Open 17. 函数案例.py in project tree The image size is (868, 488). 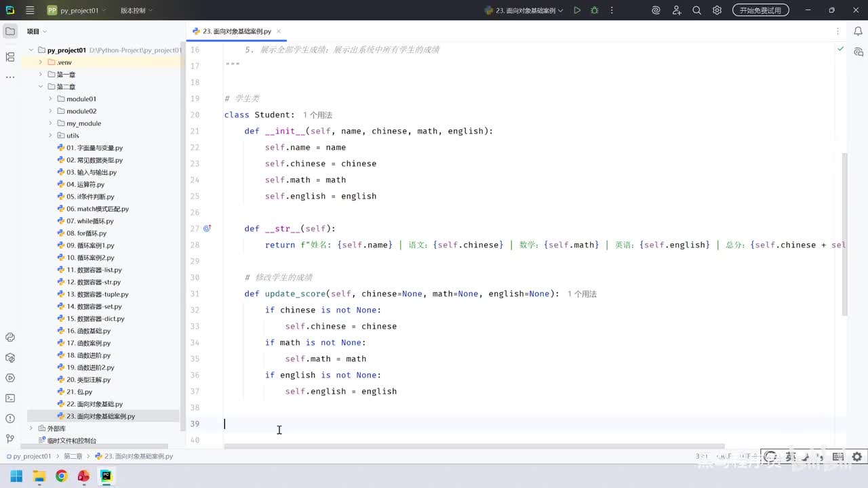(x=88, y=343)
